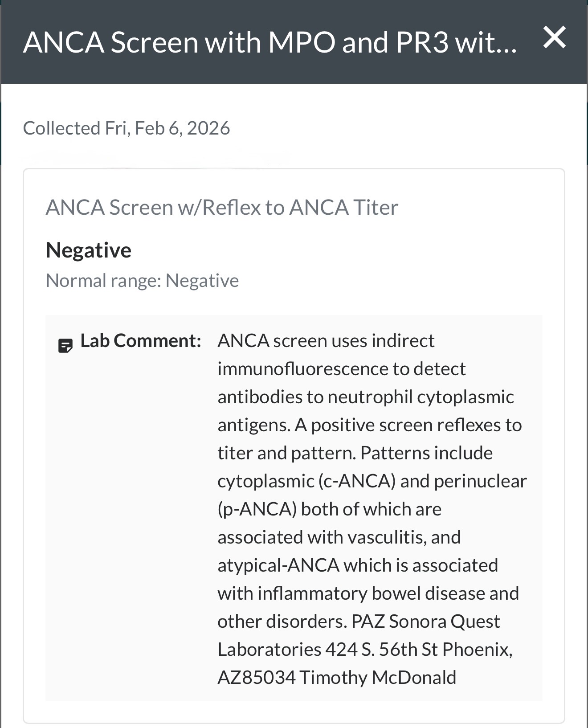Click titer and pattern in the comment
This screenshot has width=588, height=728.
286,453
